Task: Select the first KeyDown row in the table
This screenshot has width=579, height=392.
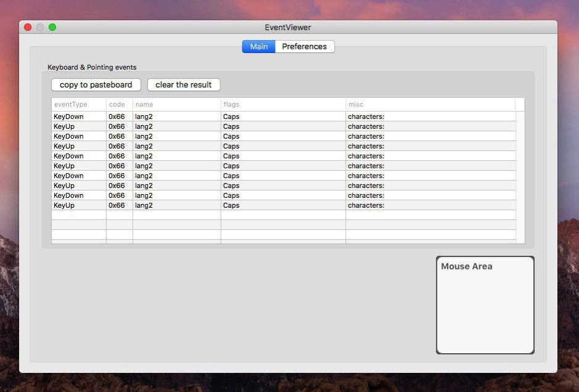Action: click(68, 116)
